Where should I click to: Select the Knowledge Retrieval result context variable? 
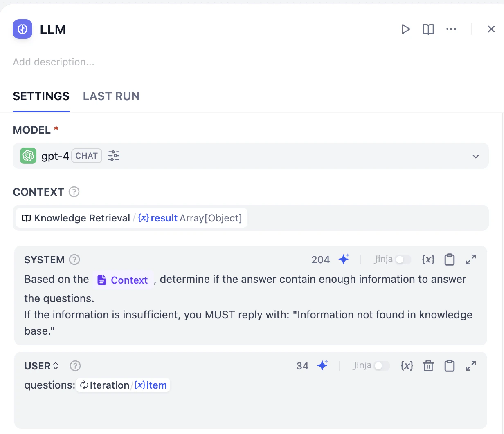(x=132, y=218)
